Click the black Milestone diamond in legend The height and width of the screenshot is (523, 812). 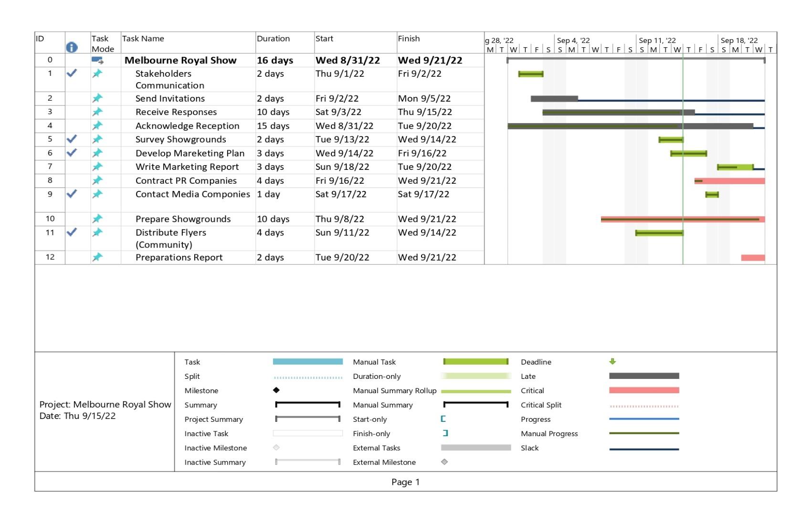(x=276, y=390)
